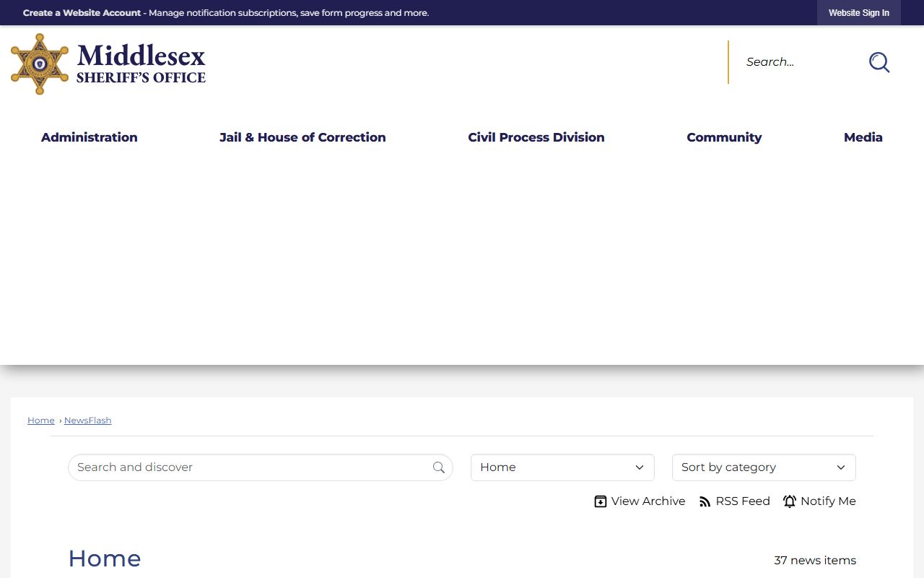Click the Notify Me bell button
Screen dimensions: 924x578
tap(819, 501)
